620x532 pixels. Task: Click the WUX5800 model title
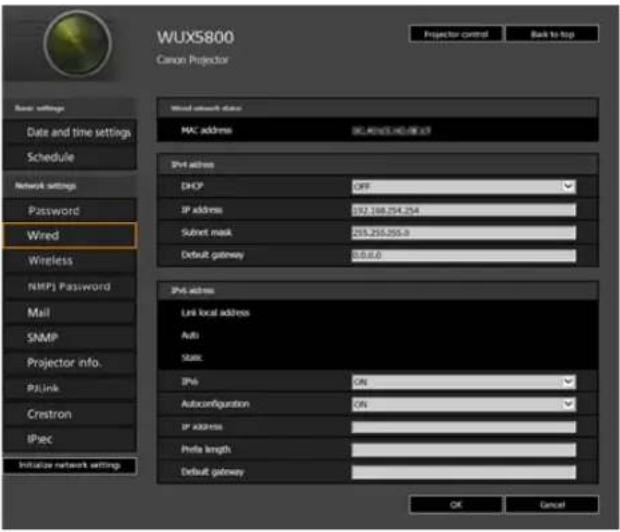(195, 37)
